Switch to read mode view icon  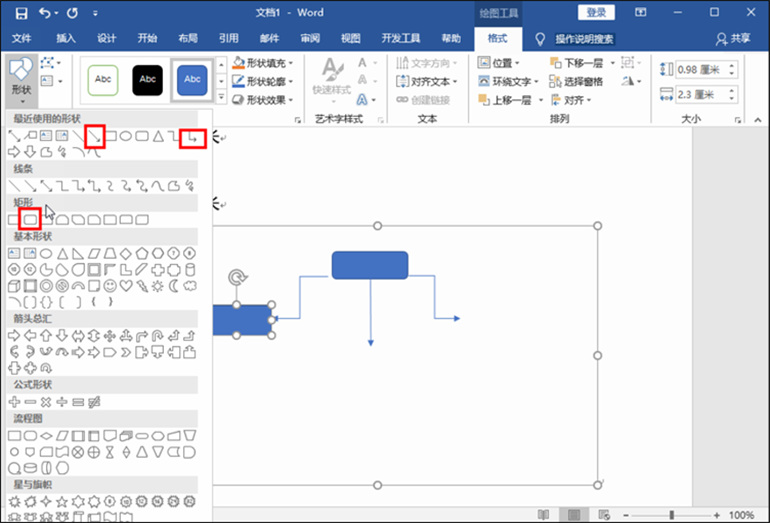[x=543, y=515]
